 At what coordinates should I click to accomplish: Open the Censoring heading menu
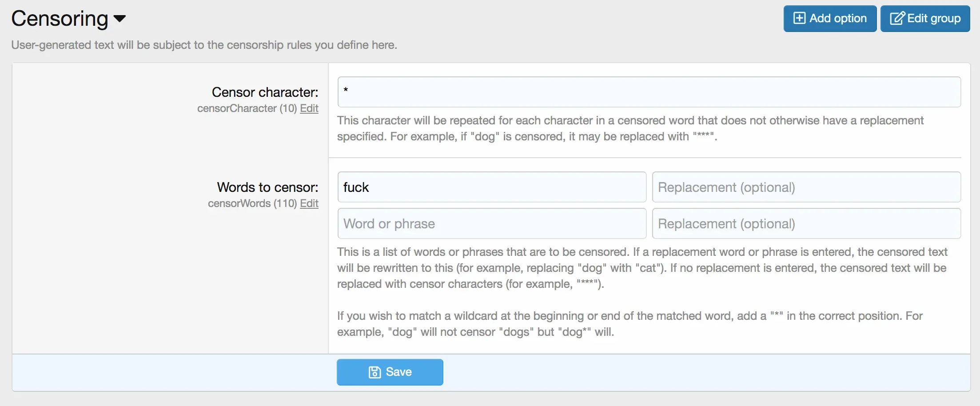[68, 19]
